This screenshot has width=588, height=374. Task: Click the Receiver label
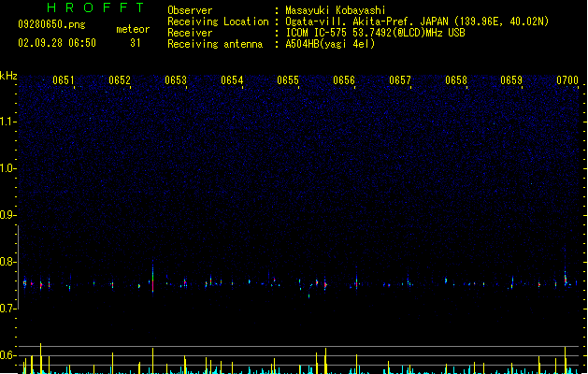click(x=190, y=33)
